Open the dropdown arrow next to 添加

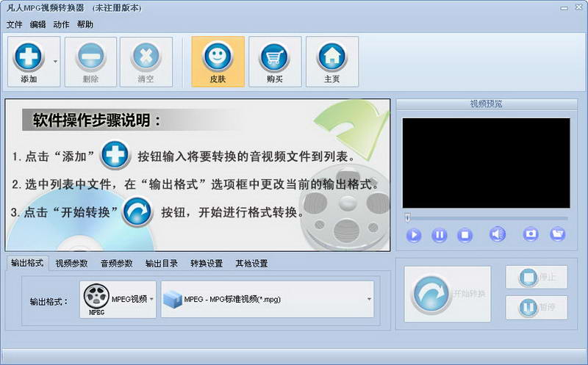tap(56, 62)
